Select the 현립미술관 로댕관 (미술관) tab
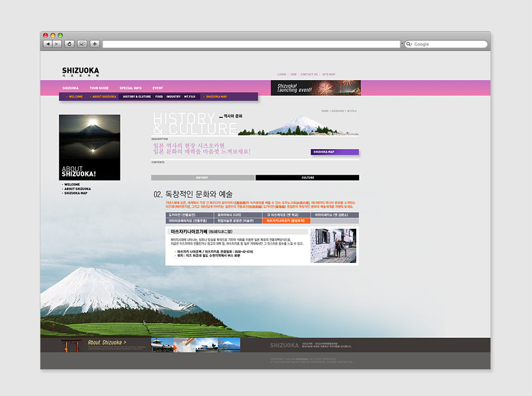Viewport: 532px width, 396px height. 238,221
